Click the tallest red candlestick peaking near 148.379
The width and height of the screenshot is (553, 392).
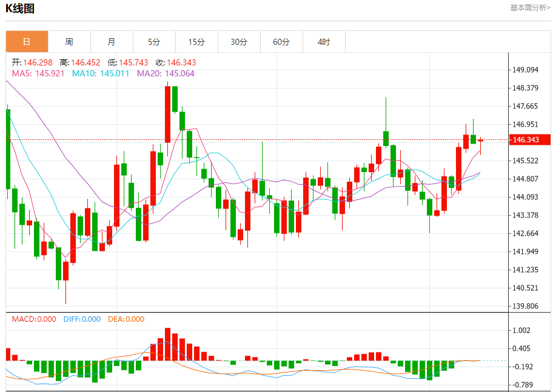pyautogui.click(x=167, y=115)
